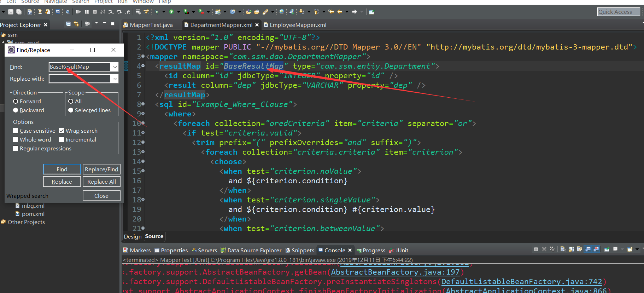Screen dimensions: 644x293
Task: Collapse the mapper element fold at line 3
Action: [x=143, y=56]
